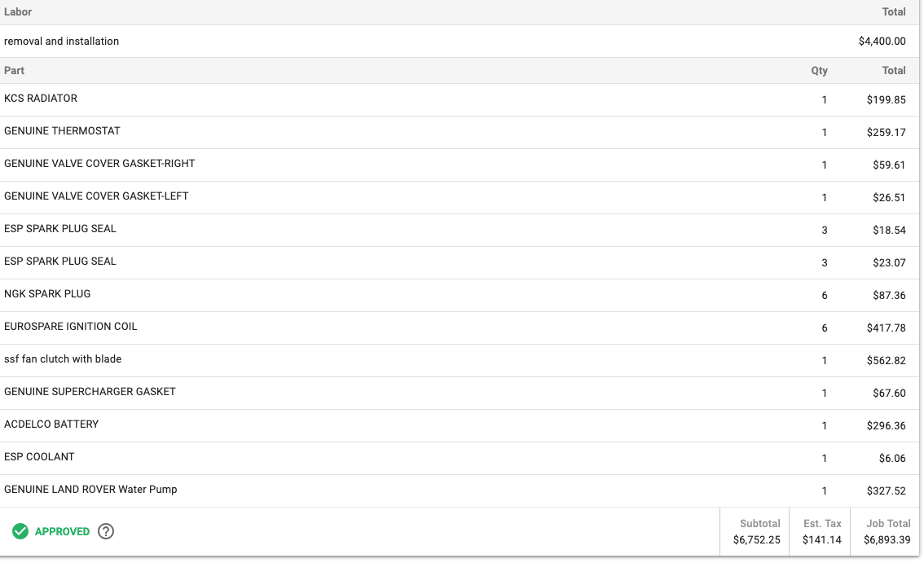
Task: Select the NGK SPARK PLUG line
Action: (47, 294)
